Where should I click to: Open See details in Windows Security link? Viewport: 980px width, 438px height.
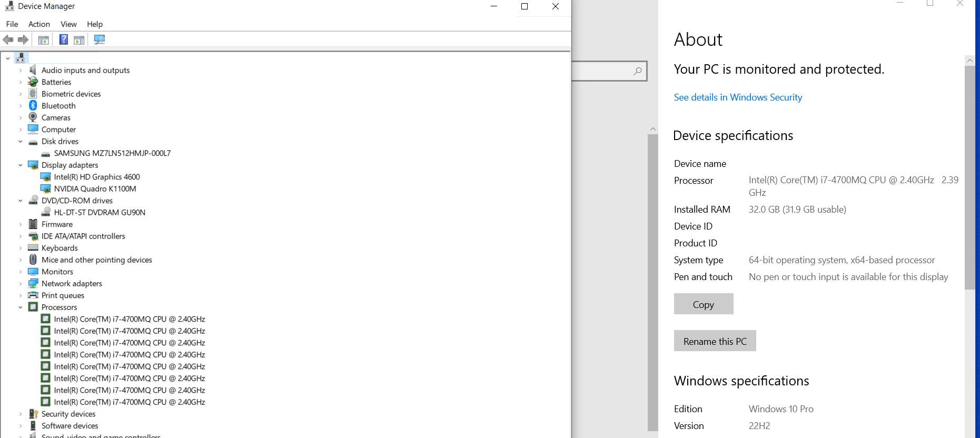pos(738,97)
